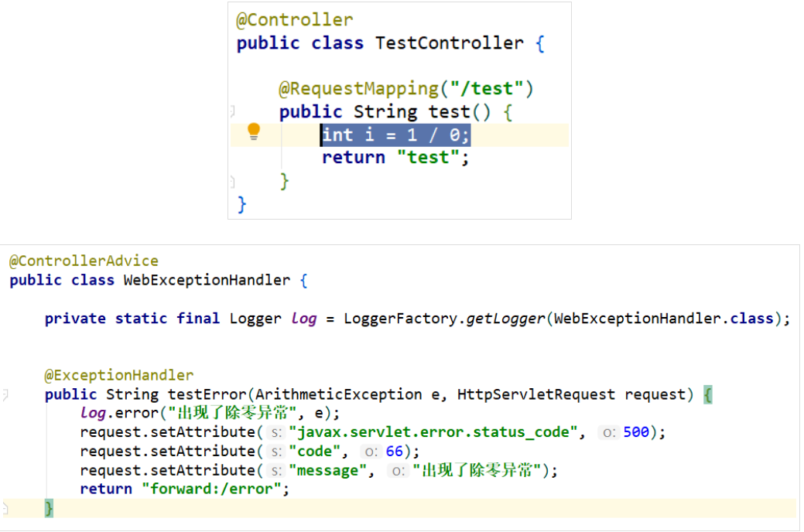The height and width of the screenshot is (532, 804).
Task: Collapse the testError method fold marker
Action: [x=5, y=394]
